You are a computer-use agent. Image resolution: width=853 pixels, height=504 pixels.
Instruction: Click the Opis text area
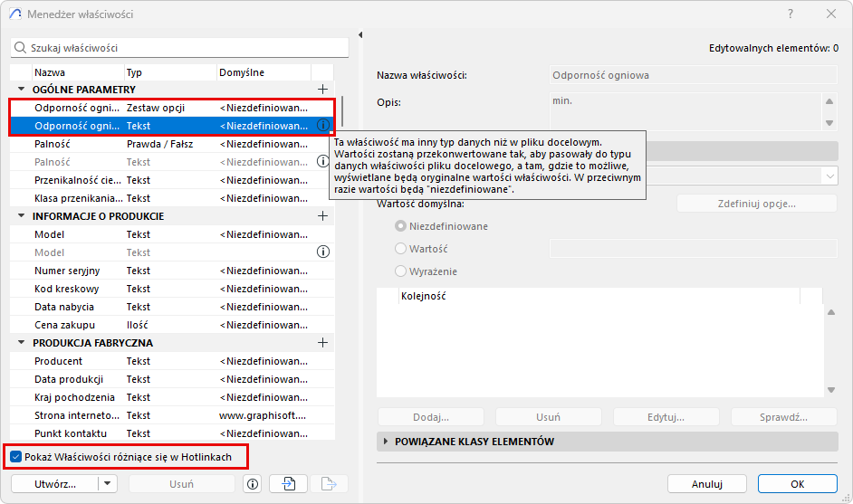(685, 111)
